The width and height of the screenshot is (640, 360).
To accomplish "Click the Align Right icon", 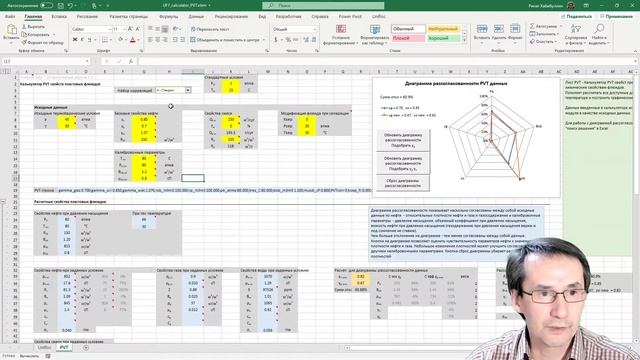I will click(x=165, y=40).
